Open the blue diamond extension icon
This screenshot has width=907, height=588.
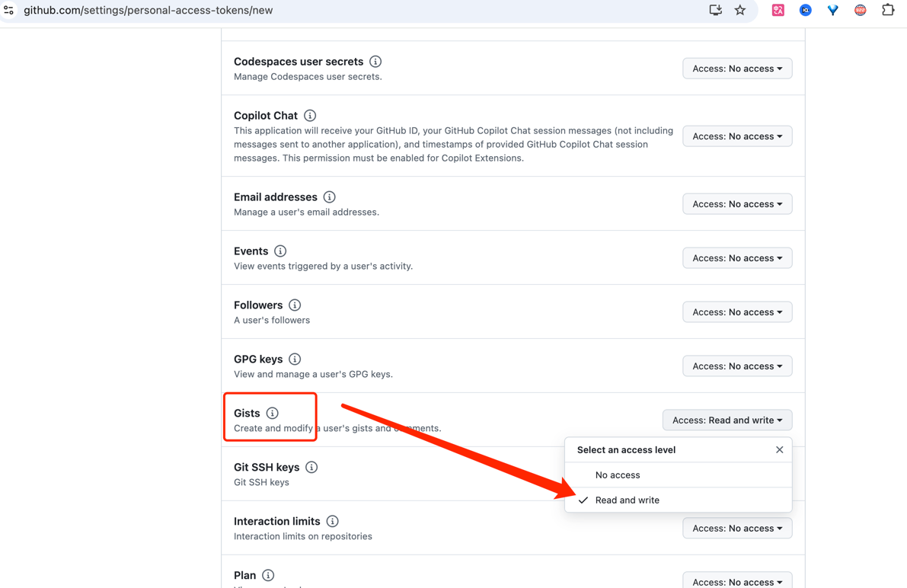[x=832, y=10]
